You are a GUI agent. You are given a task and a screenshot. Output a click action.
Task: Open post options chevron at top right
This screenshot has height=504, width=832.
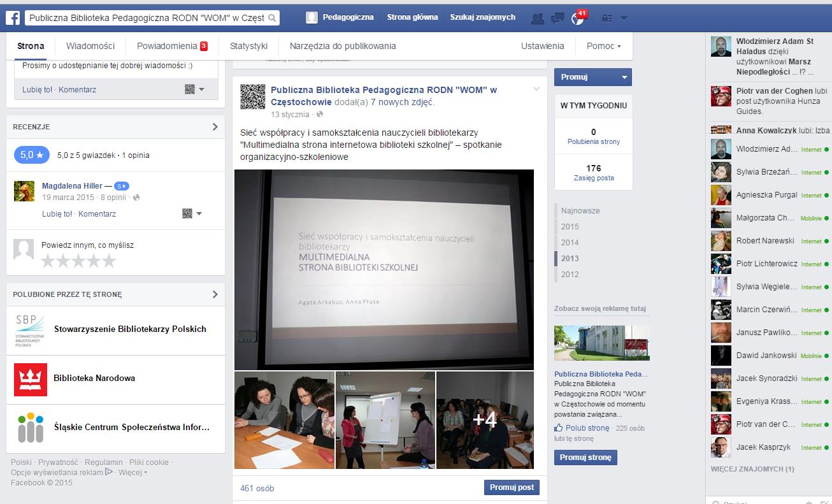pyautogui.click(x=536, y=89)
